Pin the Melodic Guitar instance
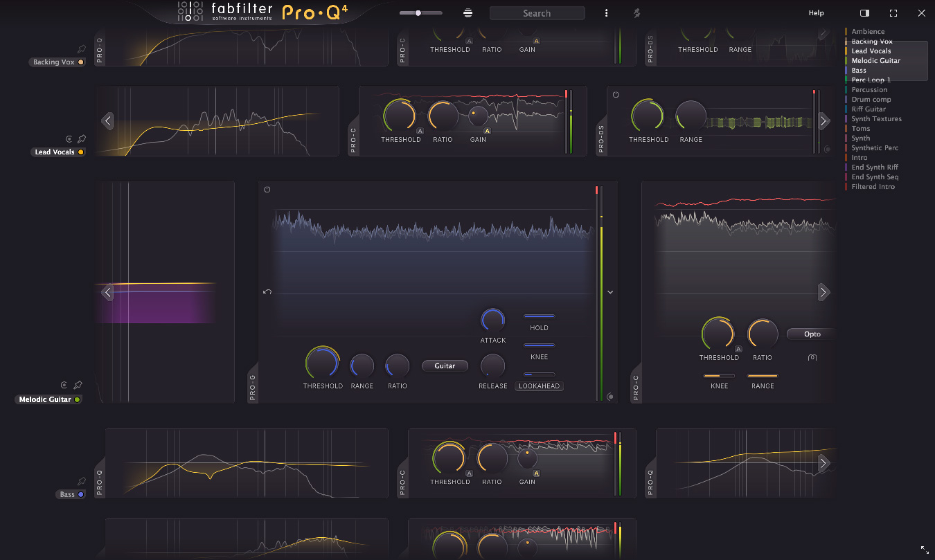The height and width of the screenshot is (560, 935). tap(78, 385)
